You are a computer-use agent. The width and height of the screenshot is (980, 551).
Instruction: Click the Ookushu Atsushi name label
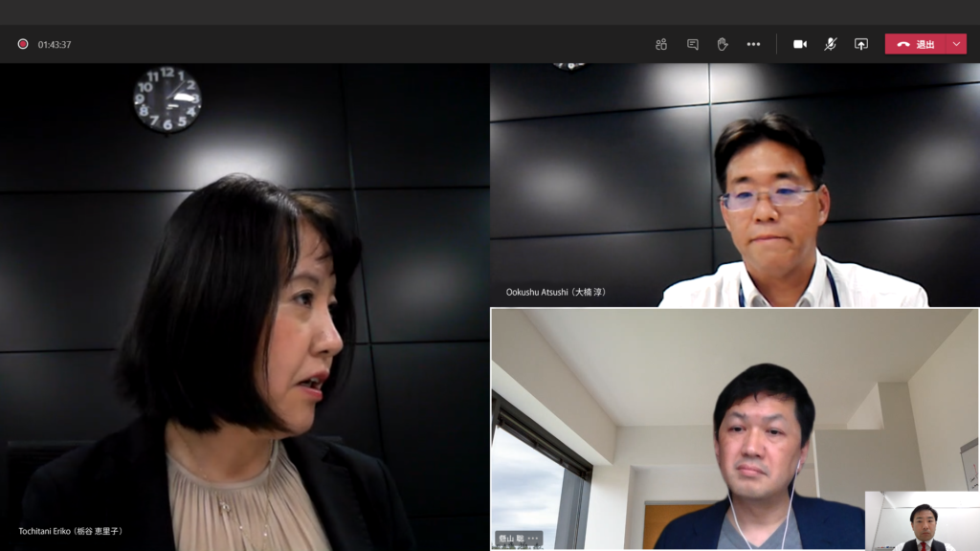coord(556,292)
